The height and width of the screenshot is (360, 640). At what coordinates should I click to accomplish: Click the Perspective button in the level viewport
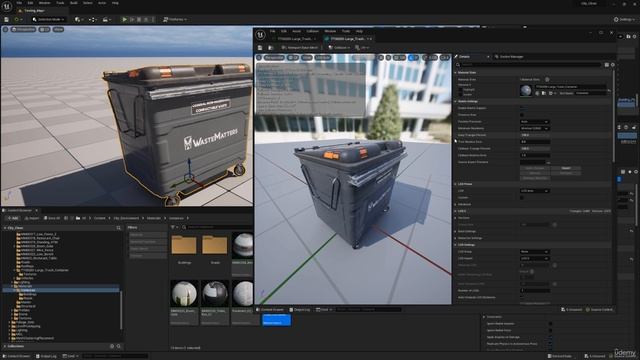pyautogui.click(x=24, y=29)
